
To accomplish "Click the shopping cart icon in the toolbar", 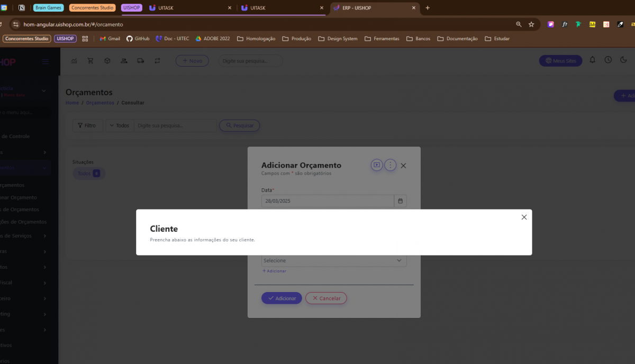I will [90, 61].
